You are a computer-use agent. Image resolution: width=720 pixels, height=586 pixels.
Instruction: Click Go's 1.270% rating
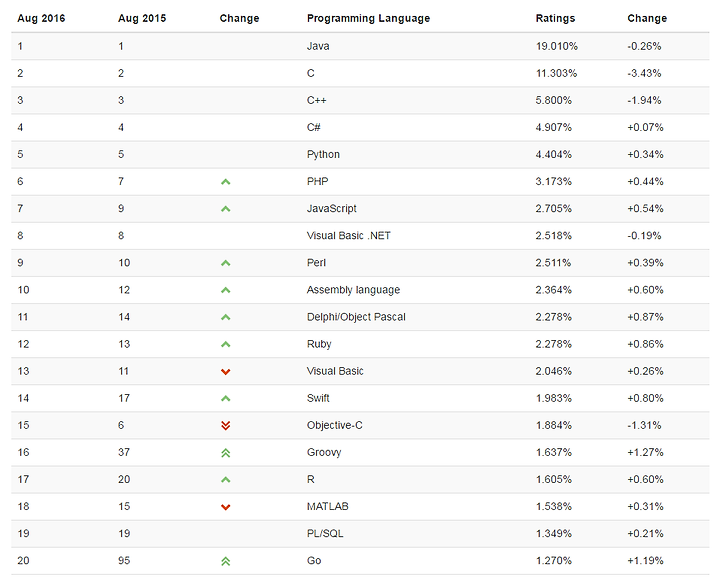click(554, 561)
